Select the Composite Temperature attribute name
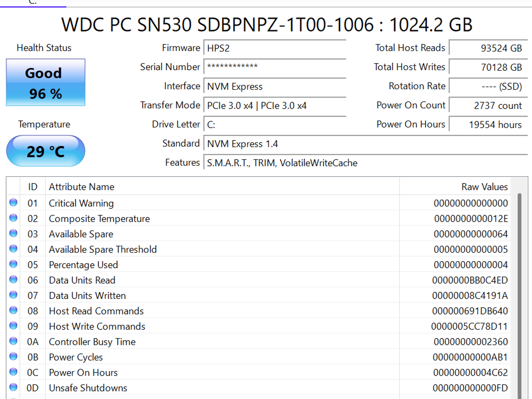This screenshot has width=532, height=399. coord(99,219)
